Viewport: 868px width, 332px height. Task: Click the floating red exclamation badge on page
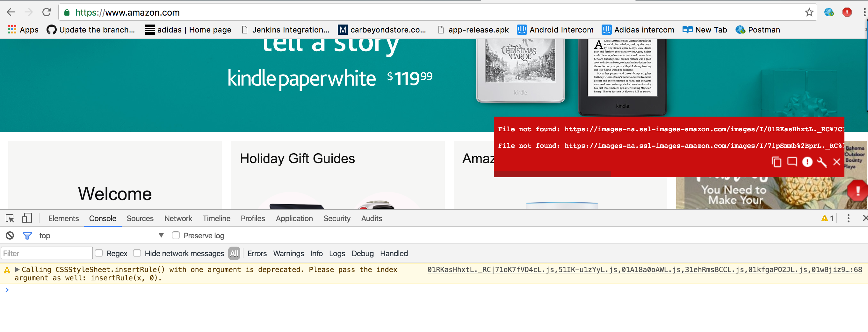tap(857, 191)
